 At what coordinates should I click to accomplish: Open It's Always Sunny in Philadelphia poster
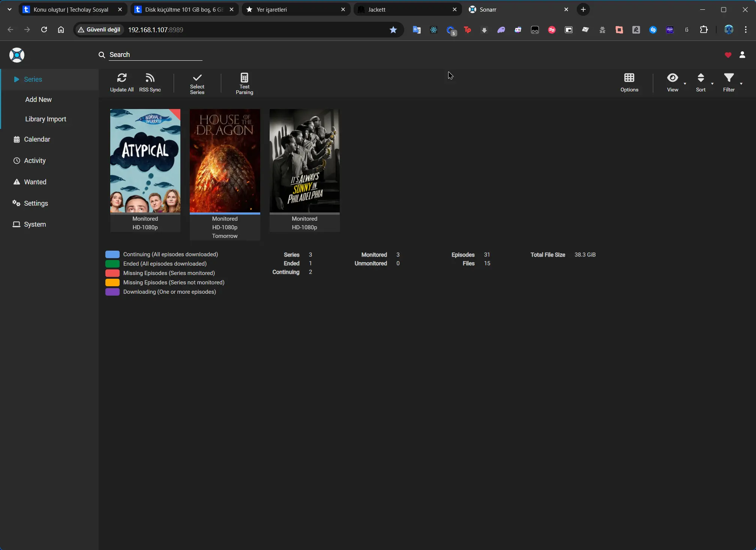click(304, 161)
